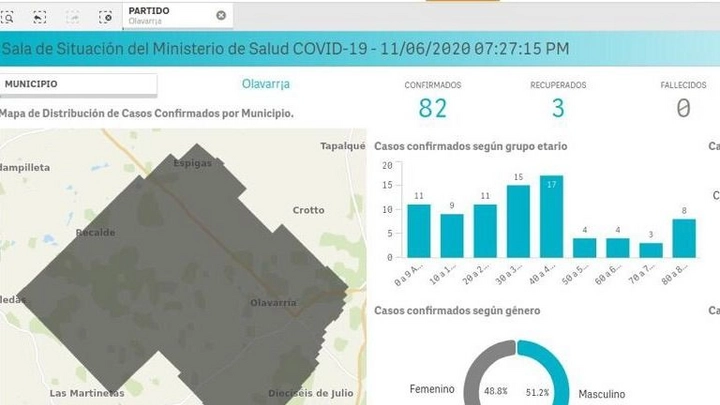Click the Espigas label on map

tap(193, 163)
